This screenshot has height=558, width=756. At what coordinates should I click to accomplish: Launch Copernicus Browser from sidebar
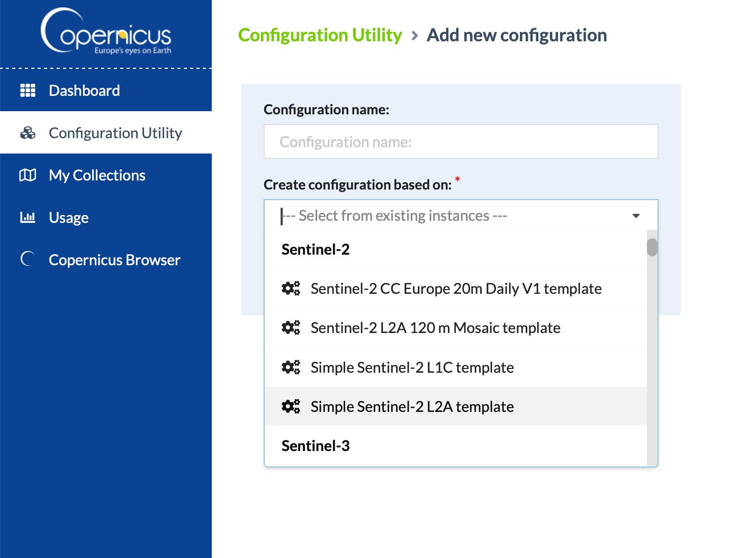pyautogui.click(x=106, y=260)
